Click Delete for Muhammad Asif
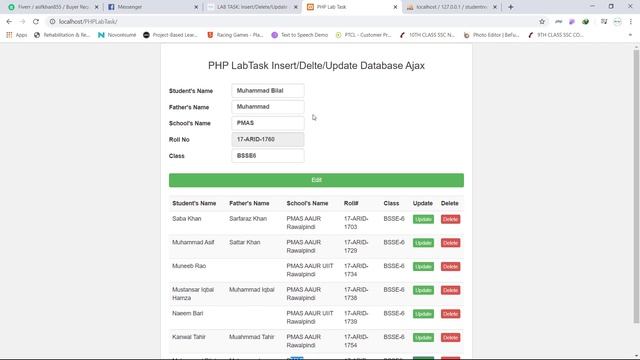Viewport: 640px width, 360px height. pos(450,243)
